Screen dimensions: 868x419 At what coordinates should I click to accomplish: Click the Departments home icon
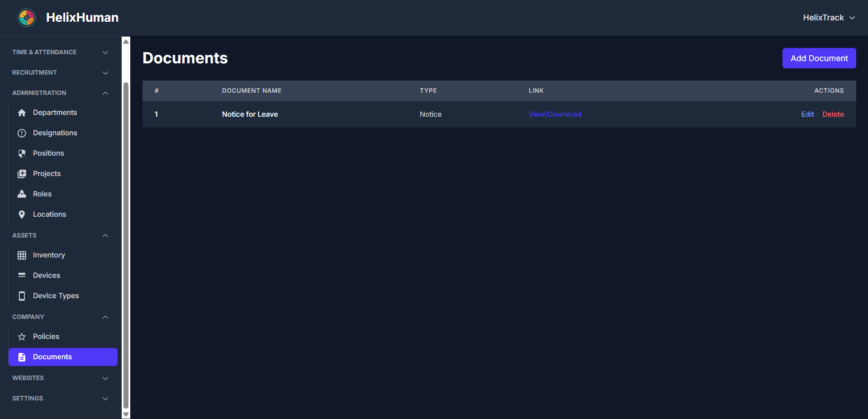(22, 113)
